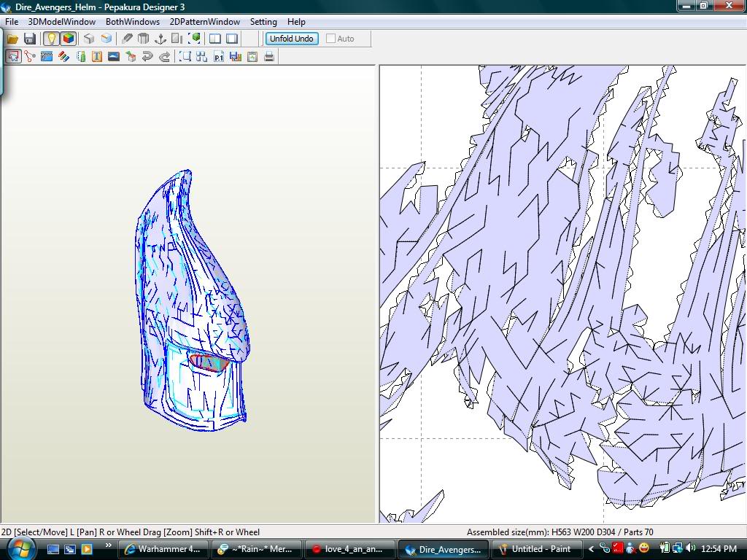Toggle the light bulb lighting button
Screen dimensions: 747x560
(51, 39)
